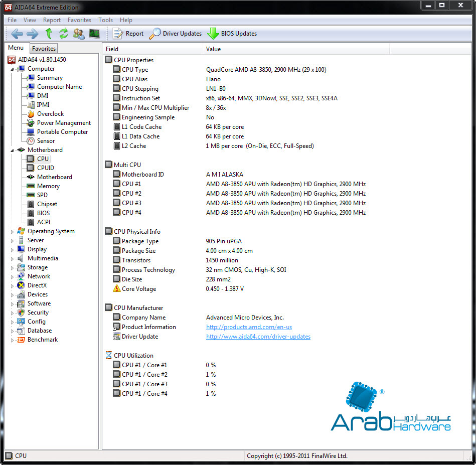476x465 pixels.
Task: Switch to the Favorites tab
Action: 44,49
